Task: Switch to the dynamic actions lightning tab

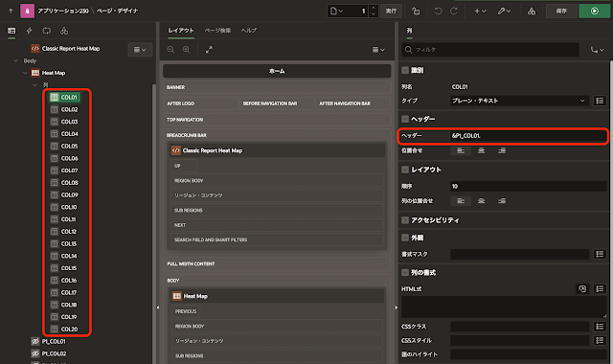Action: click(29, 31)
